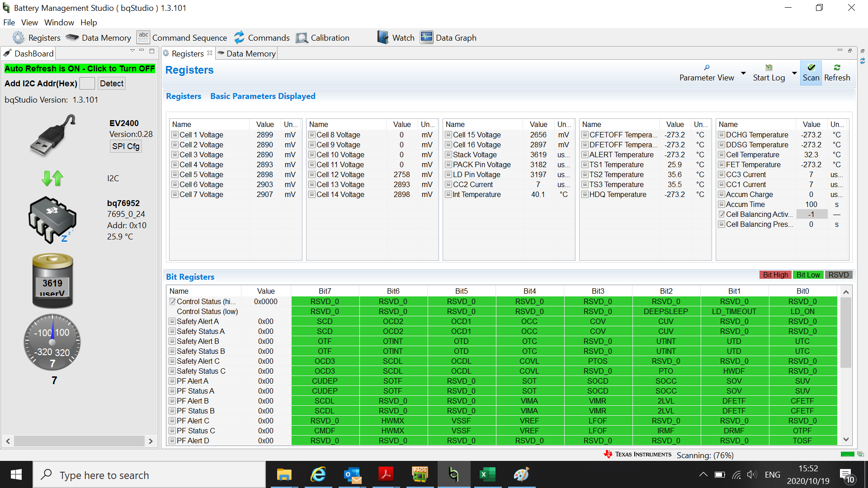Click the Bit Low green legend
This screenshot has height=488, width=868.
click(808, 275)
